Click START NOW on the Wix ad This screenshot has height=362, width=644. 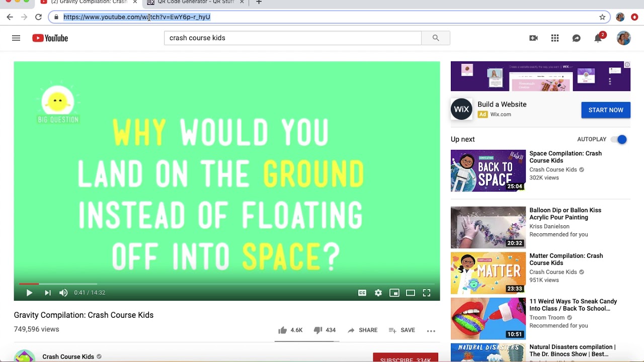pyautogui.click(x=606, y=110)
